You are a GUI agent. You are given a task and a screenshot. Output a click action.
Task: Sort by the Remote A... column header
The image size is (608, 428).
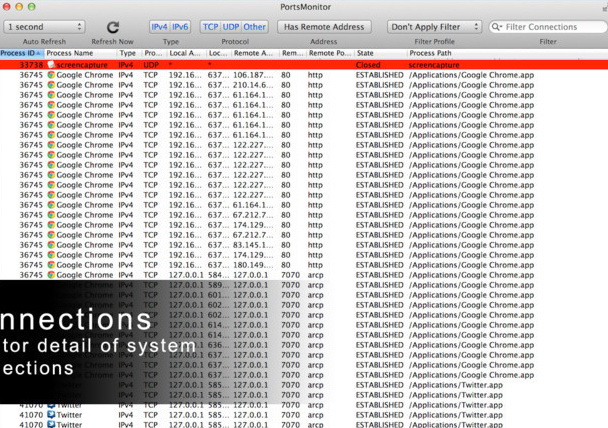click(x=254, y=53)
